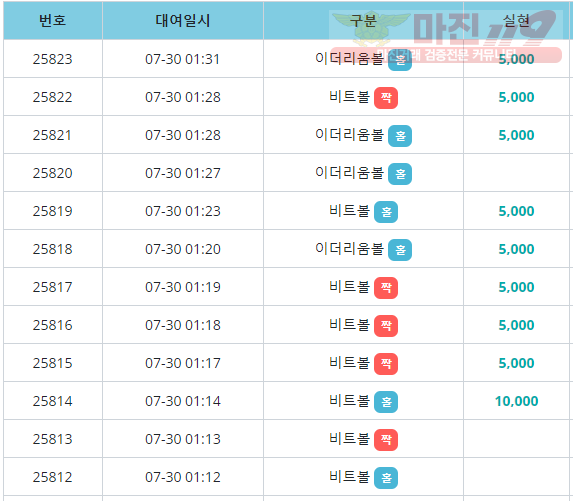Screen dimensions: 573x501
Task: Select the blue 홀 badge in row 25819
Action: pos(386,212)
